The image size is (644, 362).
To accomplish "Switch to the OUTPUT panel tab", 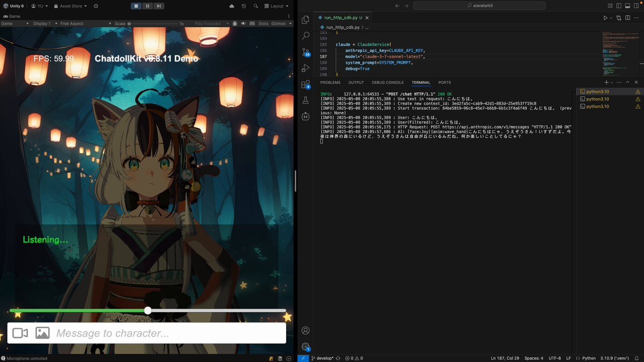I will (x=356, y=83).
